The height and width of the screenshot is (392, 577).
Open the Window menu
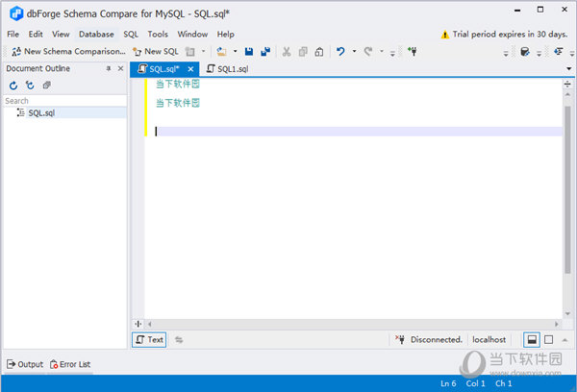192,35
